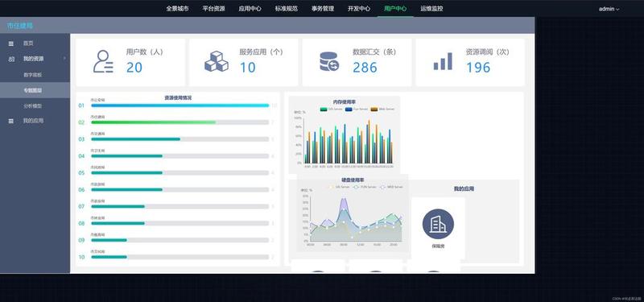Click the 硬盘使用率 chart title
Viewport: 644px width, 302px height.
(x=353, y=180)
